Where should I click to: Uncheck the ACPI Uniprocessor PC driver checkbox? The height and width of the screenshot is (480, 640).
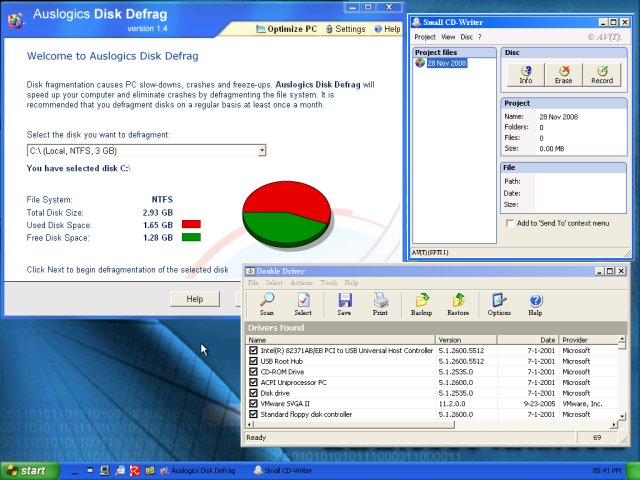tap(253, 382)
